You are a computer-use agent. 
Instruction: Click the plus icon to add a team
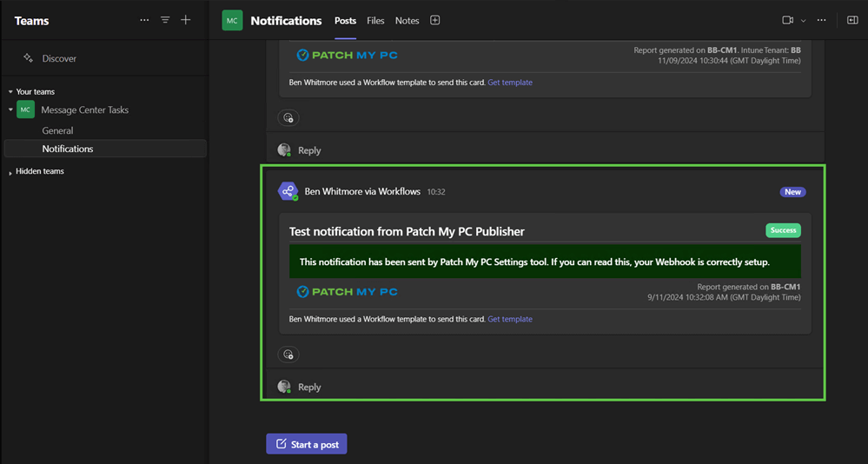pos(185,20)
